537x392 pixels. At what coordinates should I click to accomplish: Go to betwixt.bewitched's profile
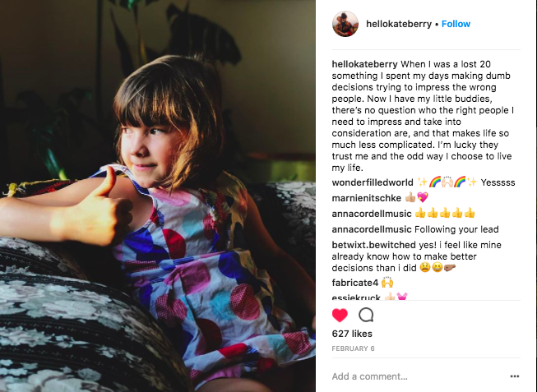373,245
